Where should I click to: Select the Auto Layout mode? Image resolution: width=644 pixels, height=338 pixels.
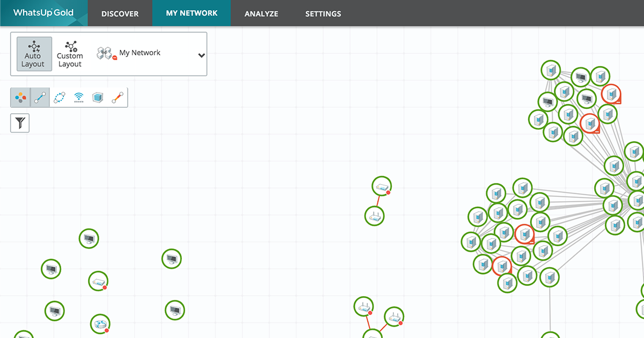(34, 54)
